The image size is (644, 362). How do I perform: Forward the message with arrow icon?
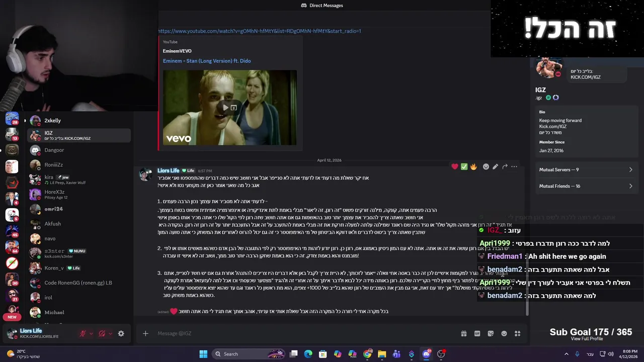505,166
